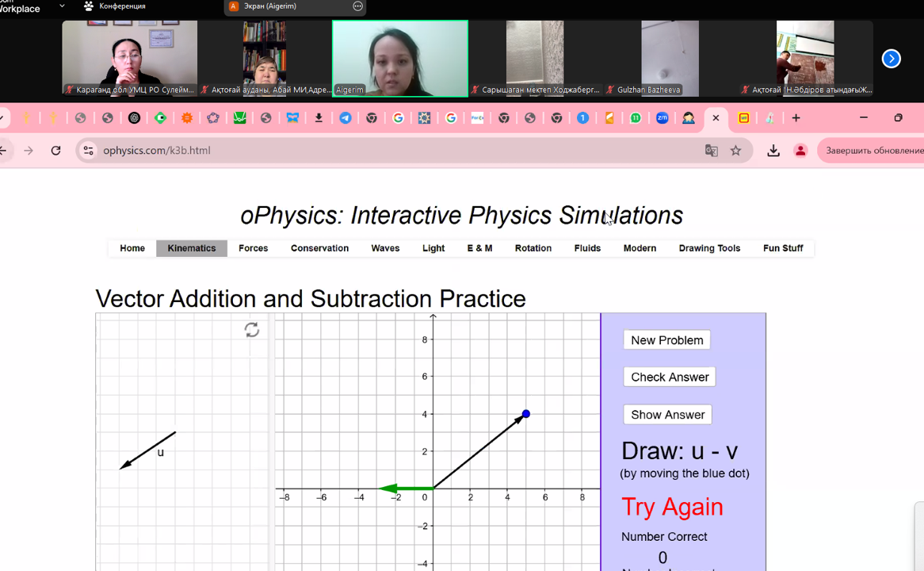
Task: Click the blue dot vector endpoint
Action: pos(525,414)
